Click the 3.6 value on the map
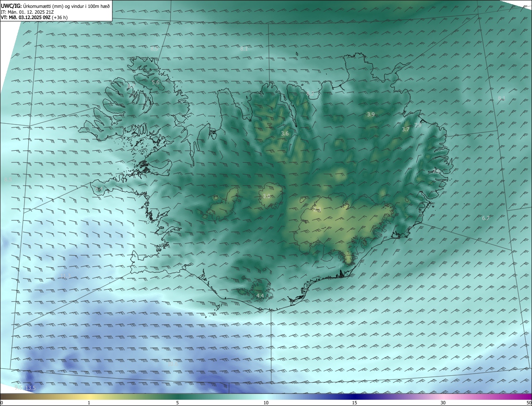Screen dimensions: 532x406 coord(285,134)
